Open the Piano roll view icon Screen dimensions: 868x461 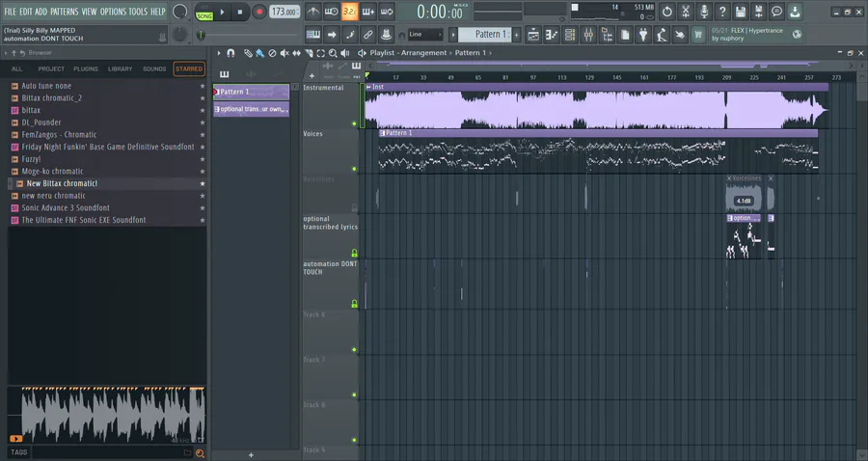coord(552,35)
